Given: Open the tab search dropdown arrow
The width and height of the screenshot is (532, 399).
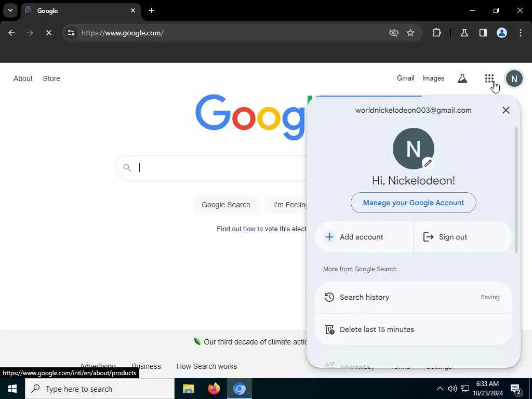Looking at the screenshot, I should pyautogui.click(x=10, y=10).
